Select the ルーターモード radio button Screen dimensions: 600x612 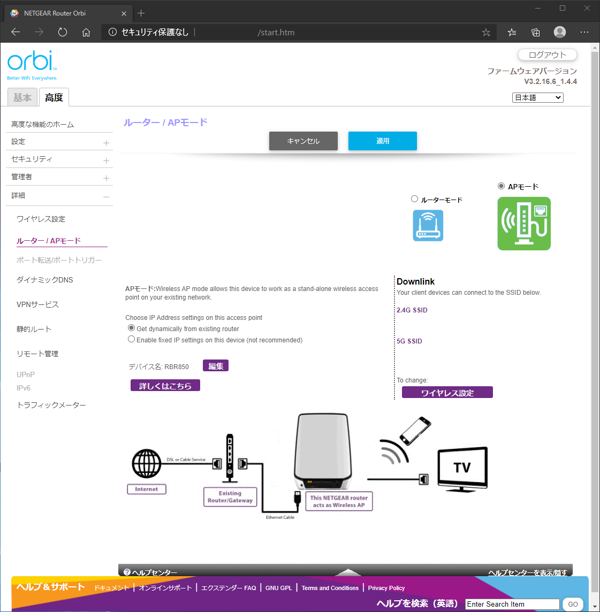(414, 199)
